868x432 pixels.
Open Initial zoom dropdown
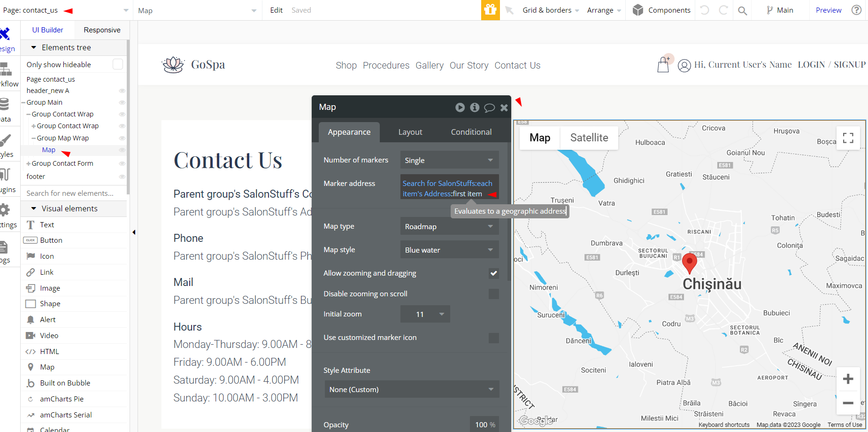(425, 314)
